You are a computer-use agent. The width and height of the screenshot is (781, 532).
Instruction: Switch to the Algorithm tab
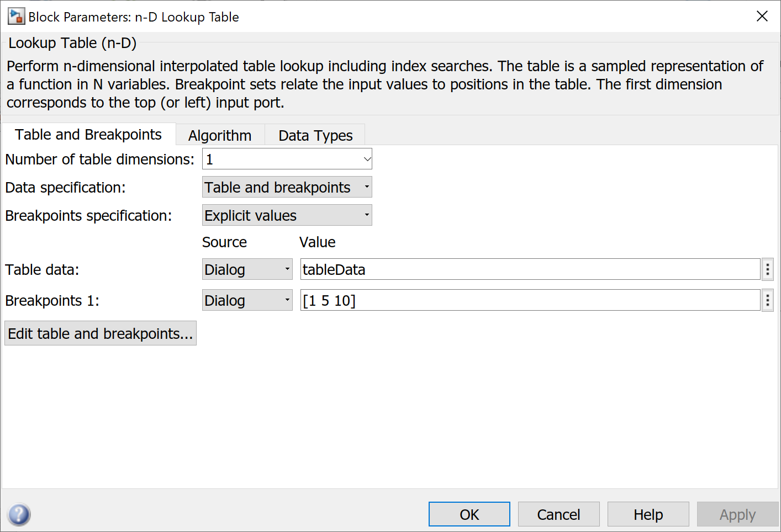[x=219, y=135]
